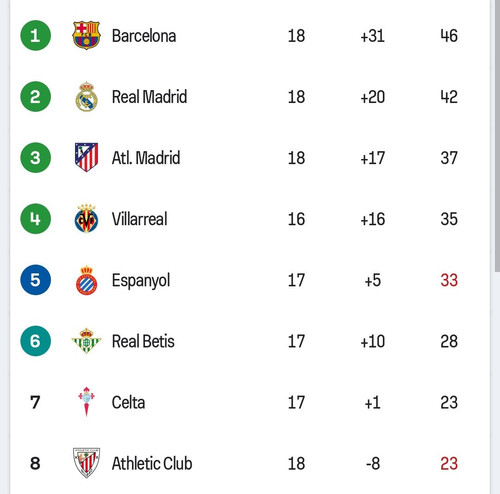Open the Real Madrid team name

coord(149,97)
